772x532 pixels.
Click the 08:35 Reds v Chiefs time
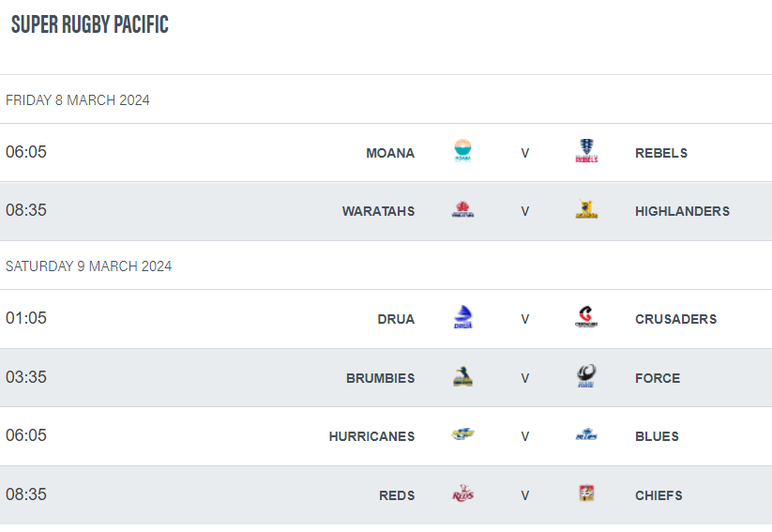tap(26, 494)
